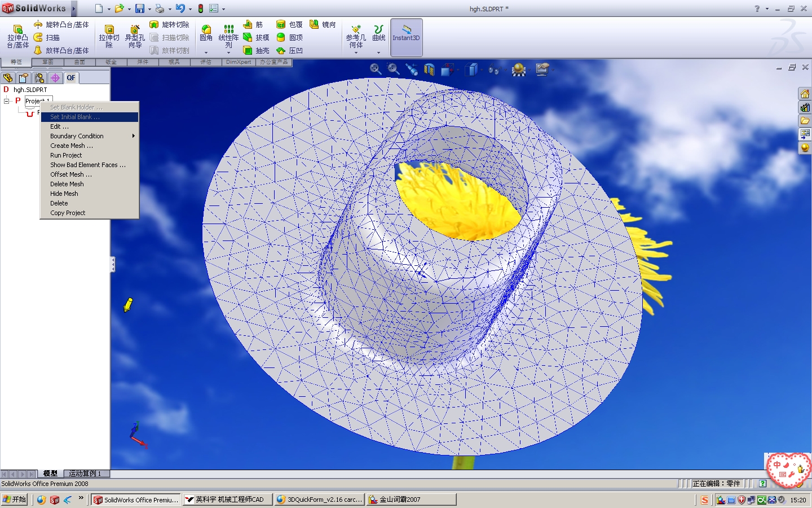
Task: Select the QF QuickForm tab
Action: pyautogui.click(x=71, y=78)
